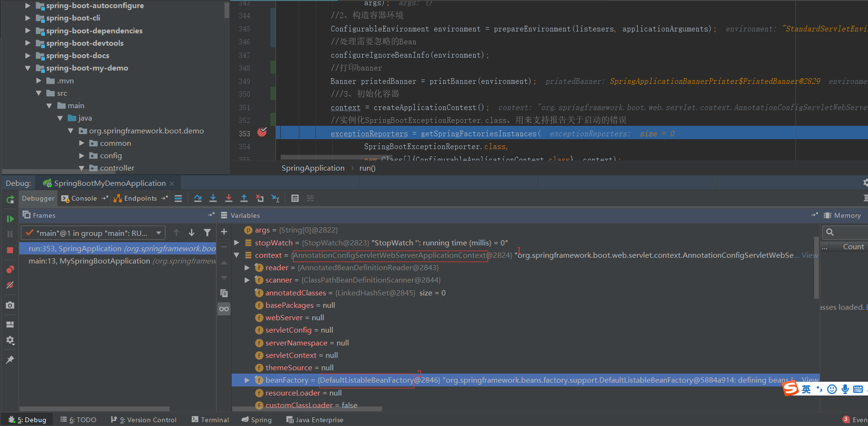Click View link for beanFactory value
This screenshot has height=426, width=868.
click(x=810, y=380)
